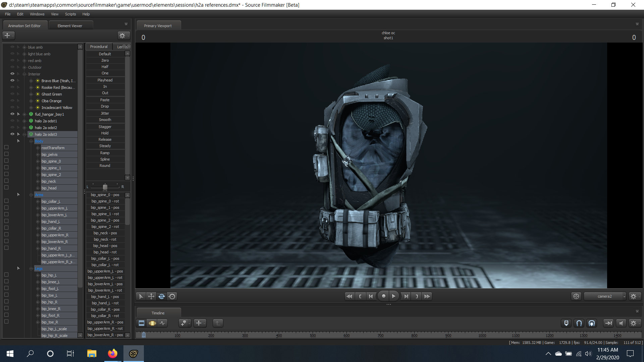Open the Scripts menu
The height and width of the screenshot is (362, 644).
[x=70, y=14]
